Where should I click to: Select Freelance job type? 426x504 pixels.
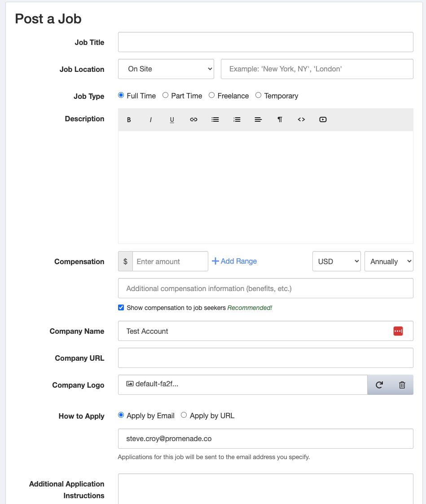[212, 95]
